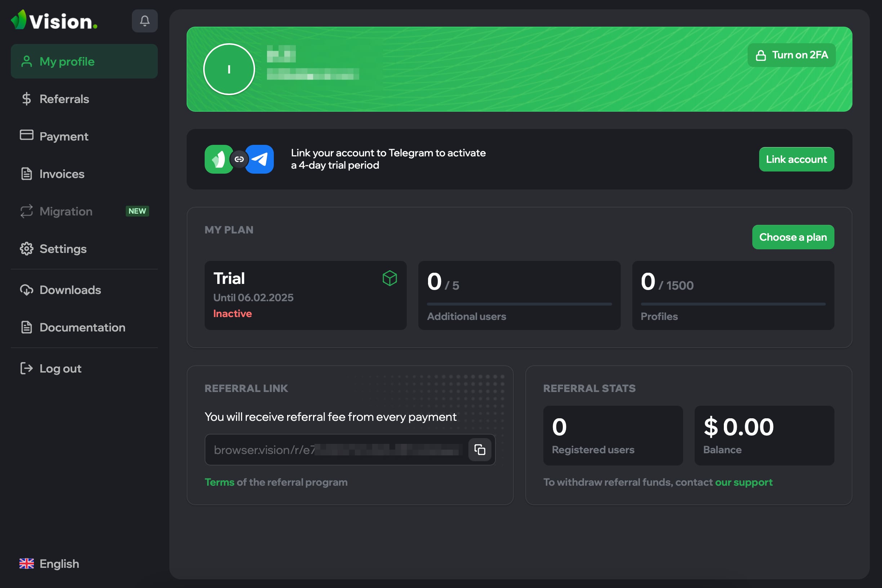Click the profile avatar circle
Viewport: 882px width, 588px height.
[x=229, y=70]
